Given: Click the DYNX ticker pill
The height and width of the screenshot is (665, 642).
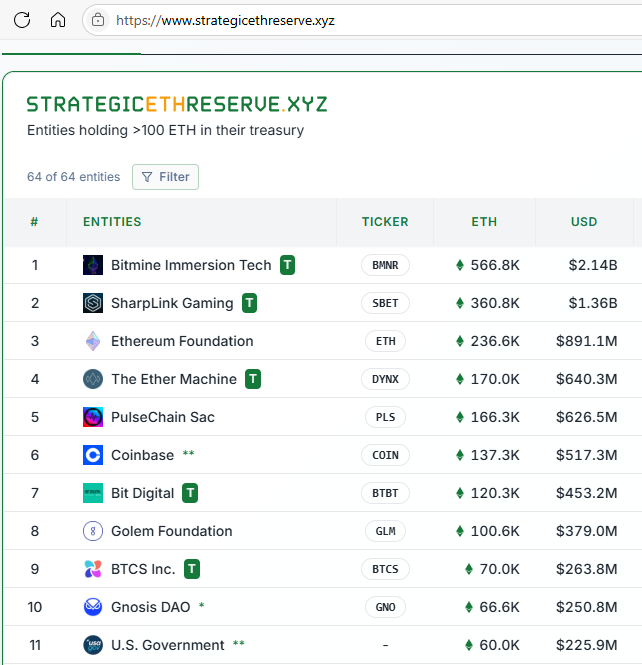Looking at the screenshot, I should click(385, 379).
